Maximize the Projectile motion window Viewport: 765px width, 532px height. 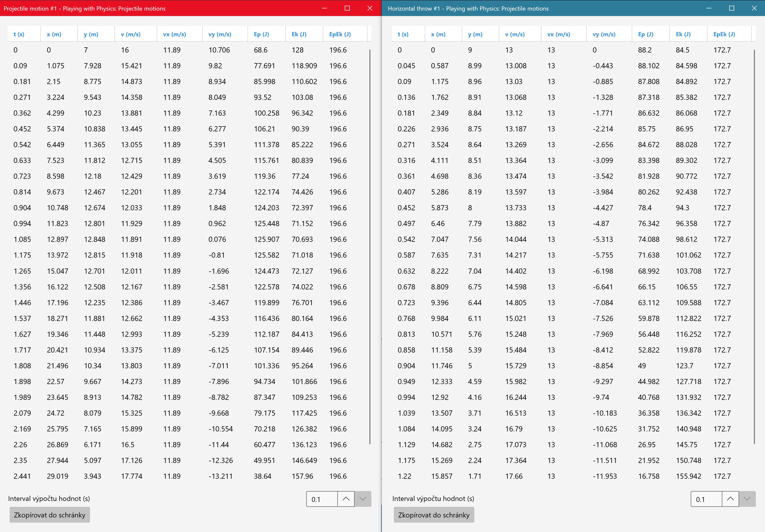(x=347, y=8)
